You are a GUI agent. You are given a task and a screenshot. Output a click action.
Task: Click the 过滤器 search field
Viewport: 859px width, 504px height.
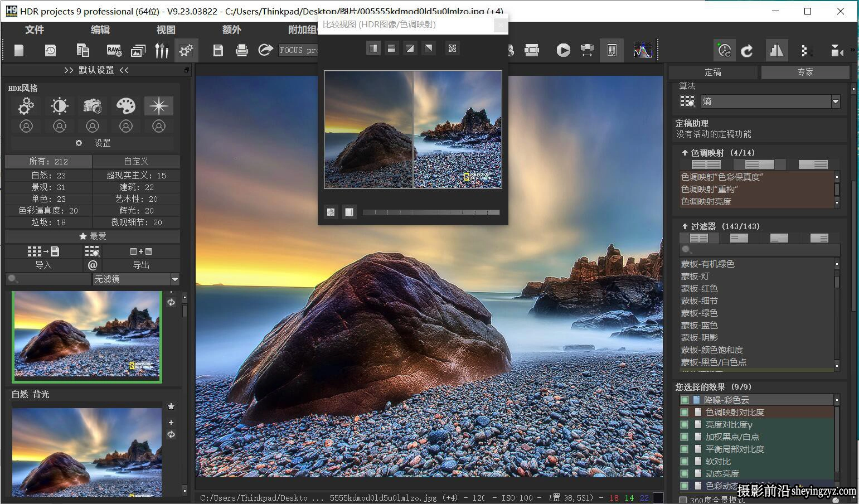click(x=759, y=250)
